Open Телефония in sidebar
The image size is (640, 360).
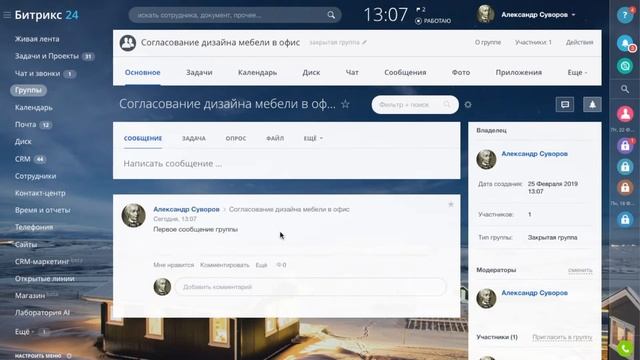[34, 227]
